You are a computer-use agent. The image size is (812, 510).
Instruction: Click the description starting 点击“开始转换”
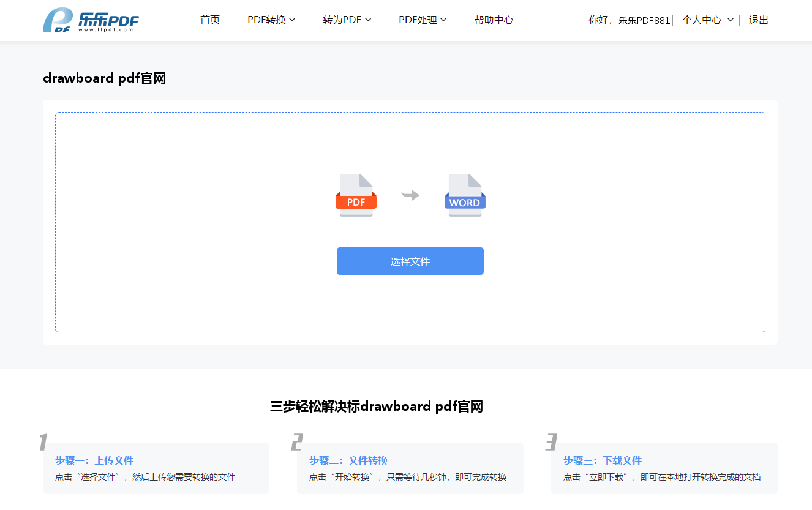[408, 477]
